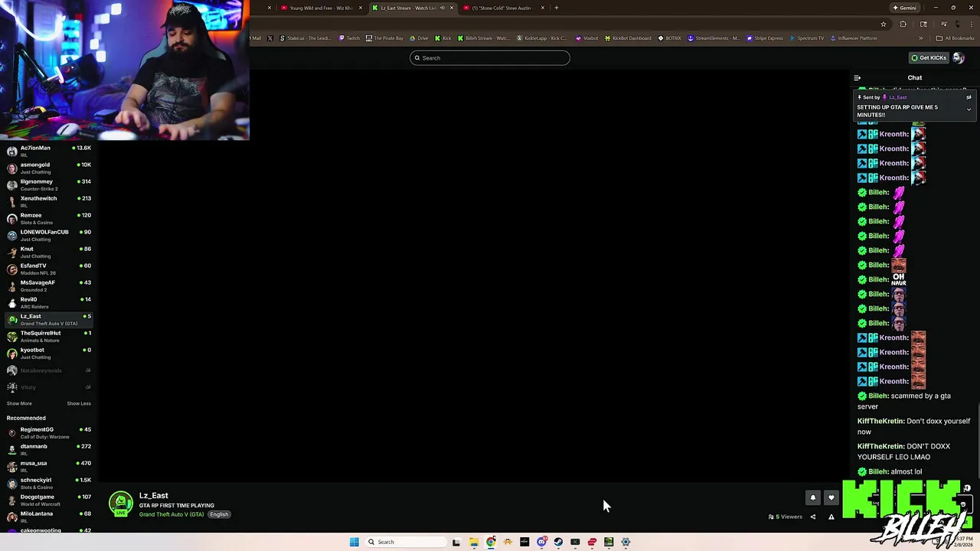Screen dimensions: 980x551
Task: Click the heart follow icon
Action: tap(831, 497)
